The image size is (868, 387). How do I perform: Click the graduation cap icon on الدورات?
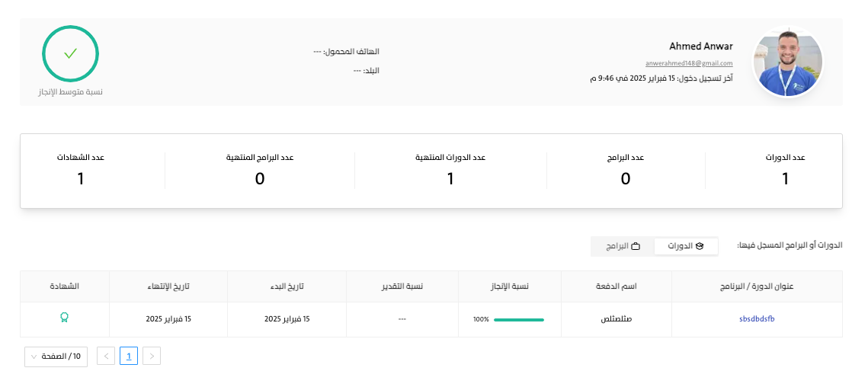click(700, 246)
